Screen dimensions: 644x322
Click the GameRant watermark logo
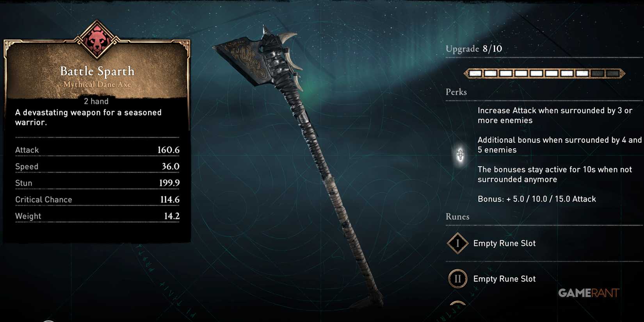tap(589, 293)
